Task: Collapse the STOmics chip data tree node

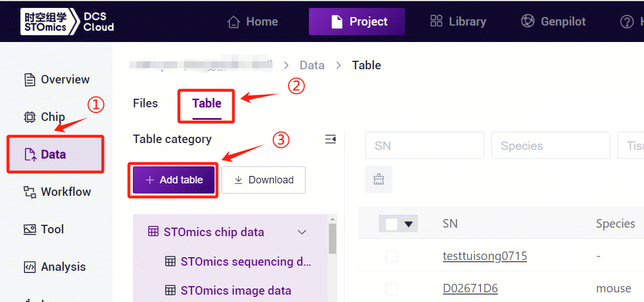Action: click(x=302, y=232)
